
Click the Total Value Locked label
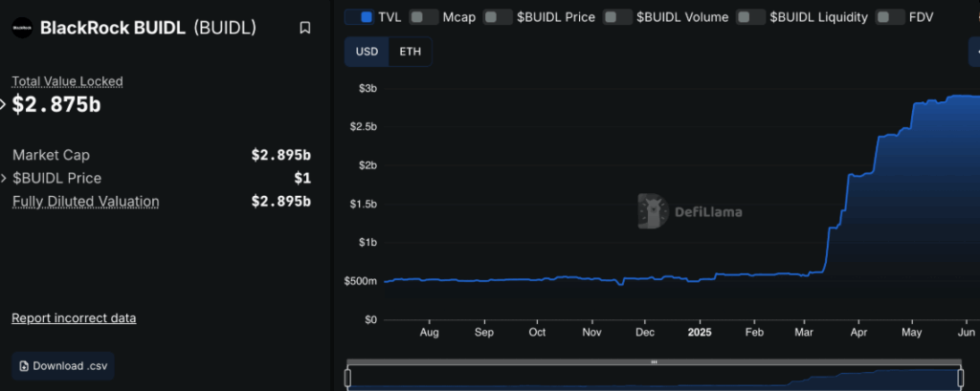pyautogui.click(x=68, y=81)
